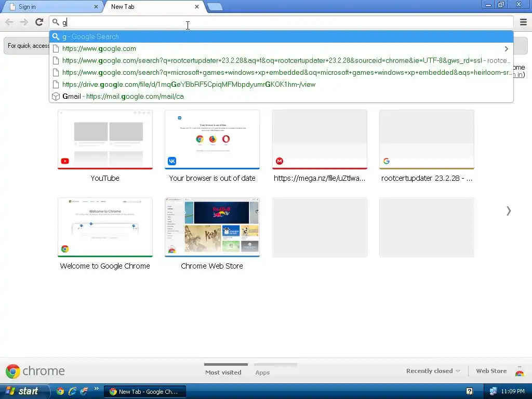Image resolution: width=532 pixels, height=399 pixels.
Task: Open the 'Your browser is out of date' thumbnail
Action: (212, 139)
